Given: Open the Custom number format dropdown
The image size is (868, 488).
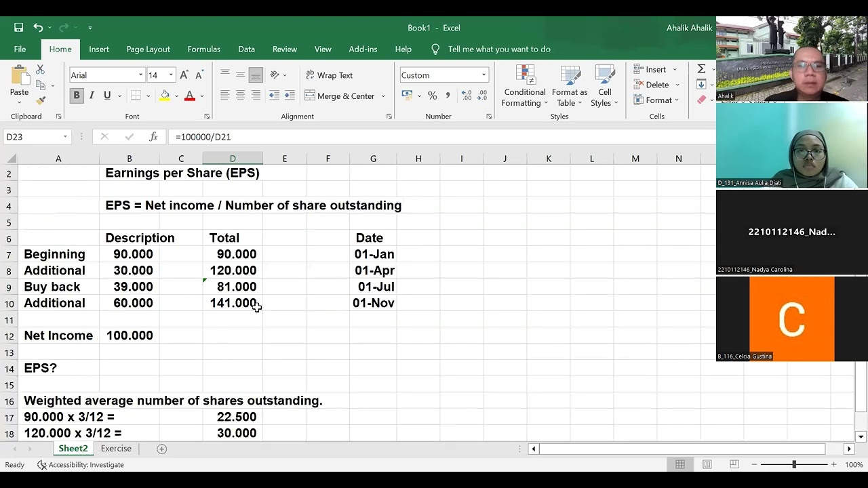Looking at the screenshot, I should click(484, 75).
